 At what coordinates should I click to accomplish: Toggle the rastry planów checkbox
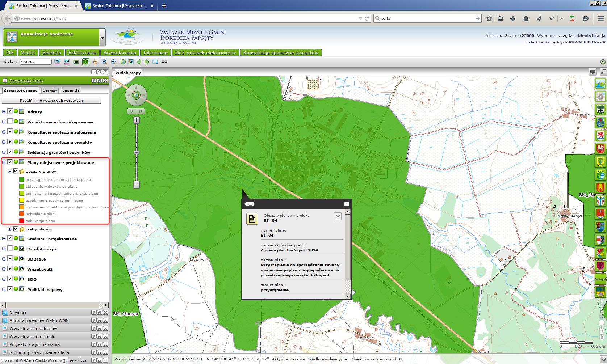click(16, 229)
